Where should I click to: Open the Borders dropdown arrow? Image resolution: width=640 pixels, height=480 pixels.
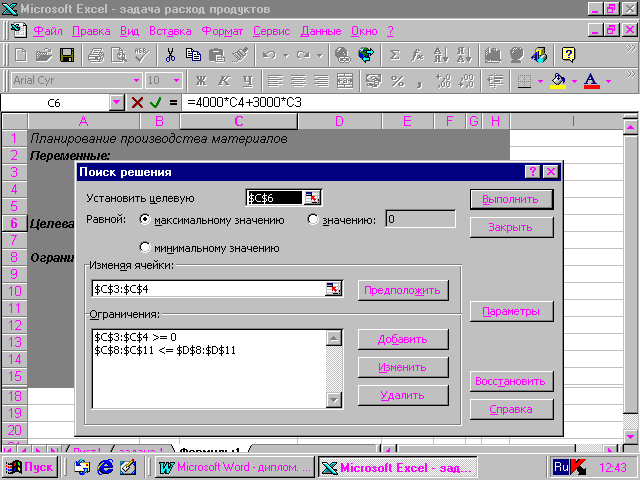tap(540, 81)
